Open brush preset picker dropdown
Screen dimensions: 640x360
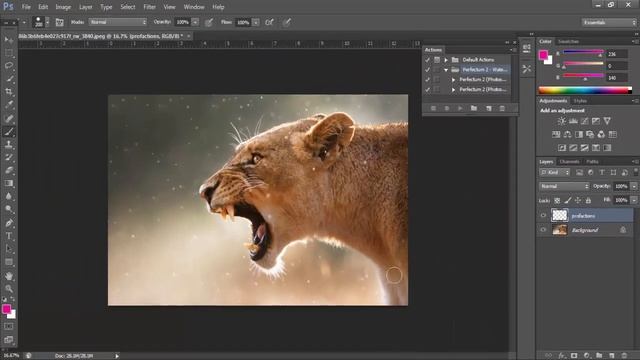(x=47, y=22)
